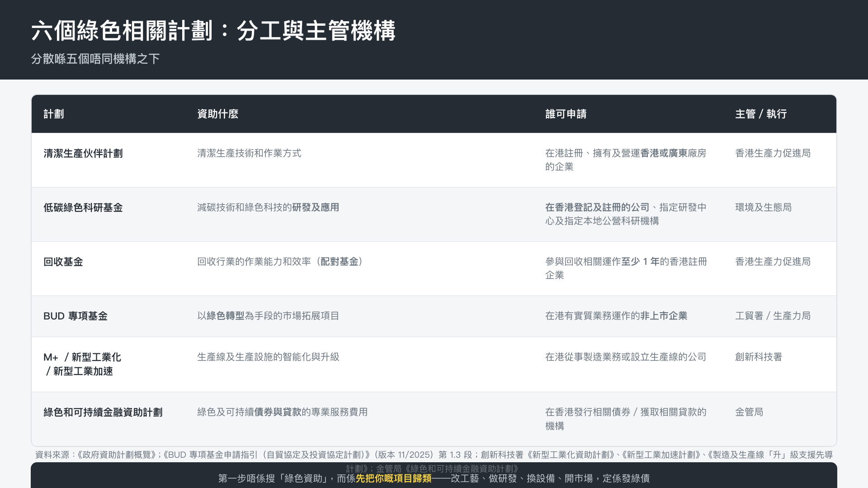Click the applicant cell mentioning 香港或廣東廠房
Image resolution: width=868 pixels, height=488 pixels.
coord(626,160)
